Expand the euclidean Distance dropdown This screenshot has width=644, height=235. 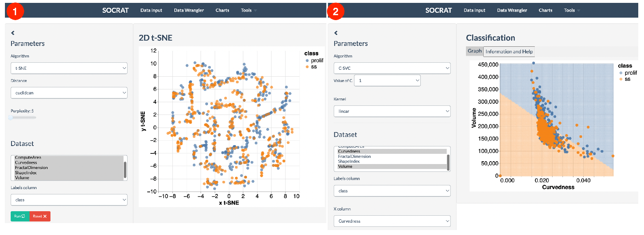[x=69, y=93]
